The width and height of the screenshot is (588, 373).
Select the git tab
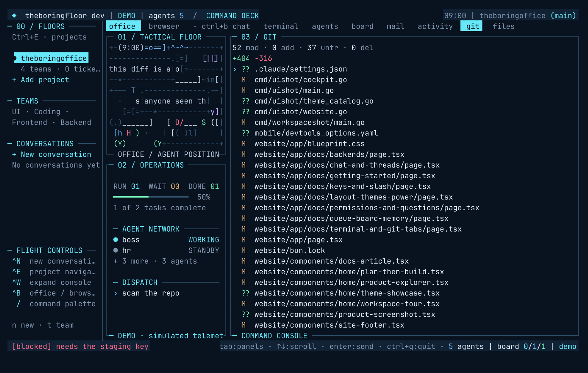tap(472, 26)
